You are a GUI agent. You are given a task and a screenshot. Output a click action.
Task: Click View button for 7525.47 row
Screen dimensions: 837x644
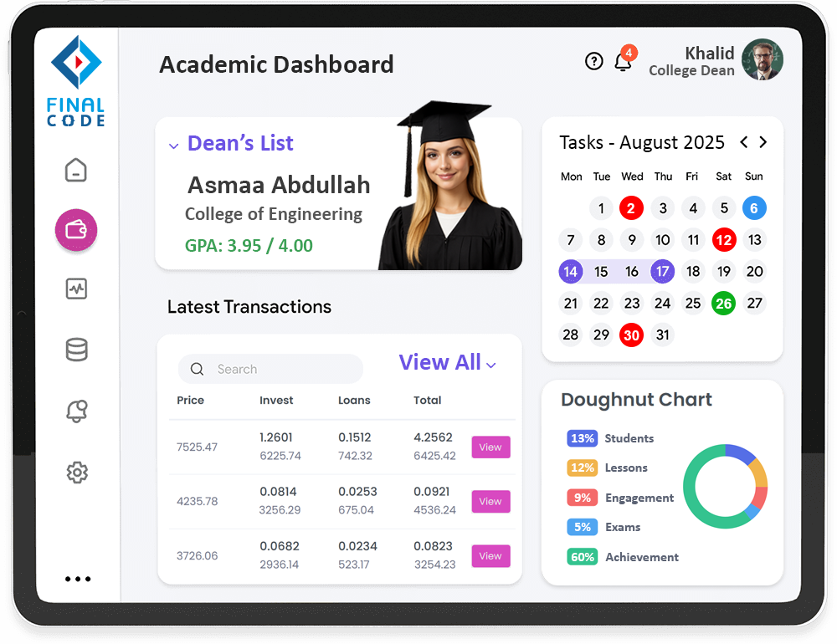[x=490, y=447]
